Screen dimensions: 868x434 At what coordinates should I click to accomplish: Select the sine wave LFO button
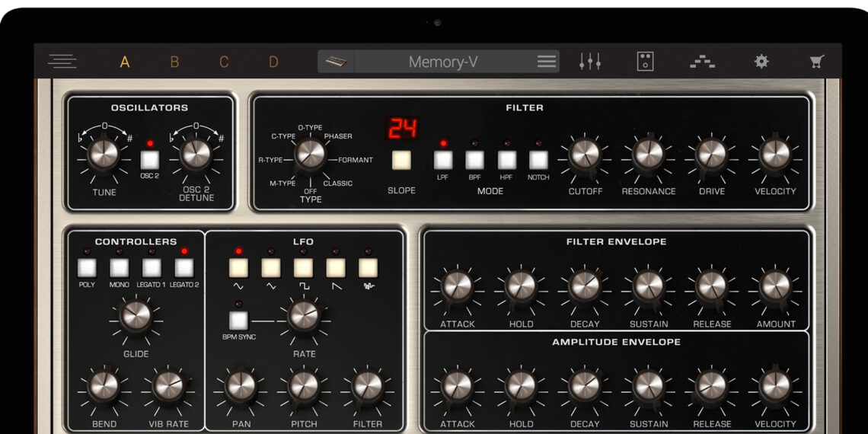tap(239, 268)
